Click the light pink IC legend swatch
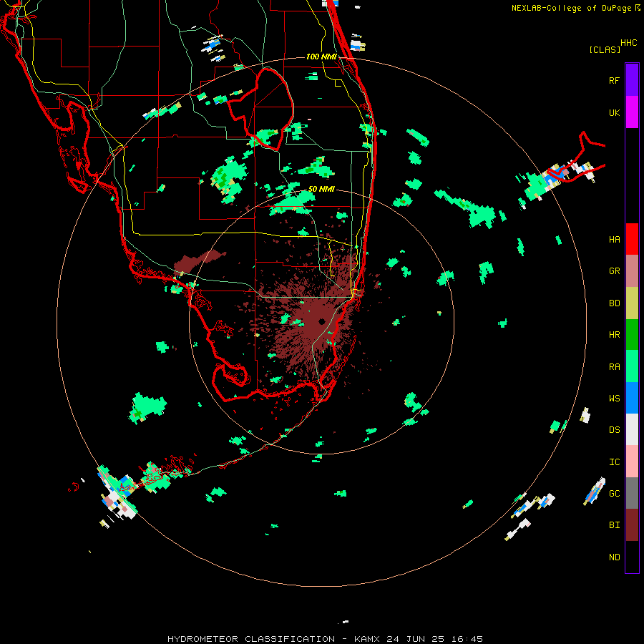644x644 pixels. [x=632, y=462]
